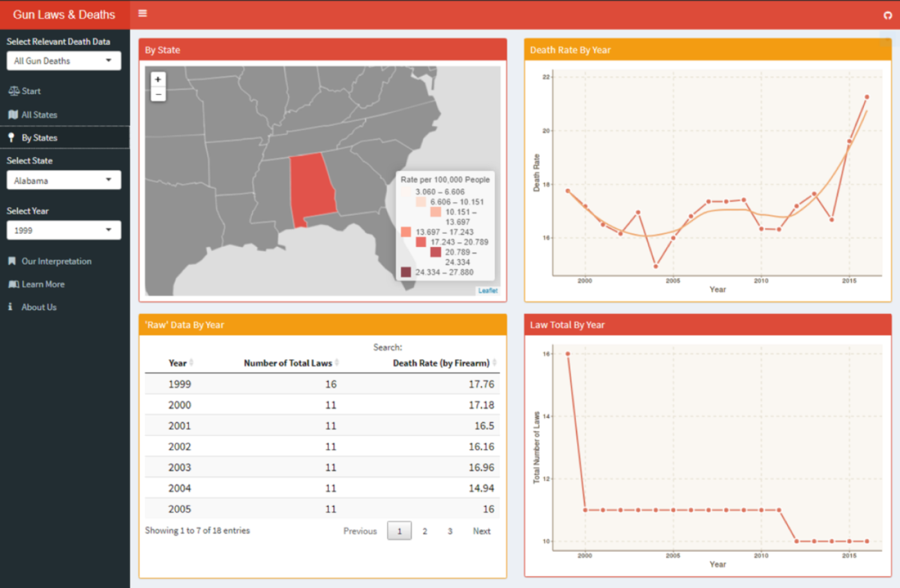Click the Next pagination button
This screenshot has height=588, width=900.
482,531
